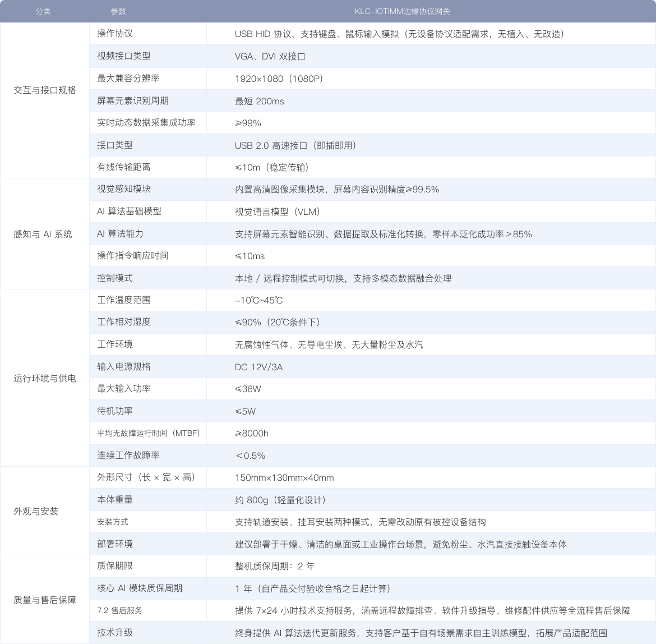Image resolution: width=656 pixels, height=644 pixels.
Task: Select the 质量与售后保障 category cell
Action: (45, 600)
